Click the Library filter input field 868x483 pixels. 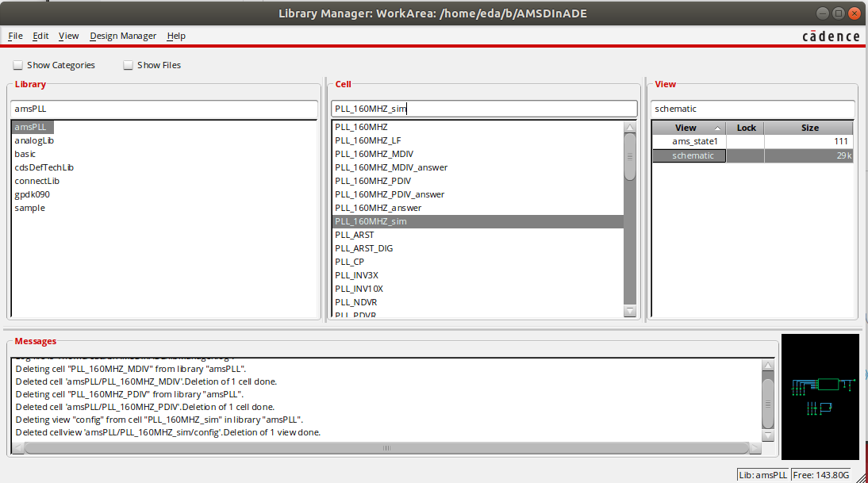point(164,109)
